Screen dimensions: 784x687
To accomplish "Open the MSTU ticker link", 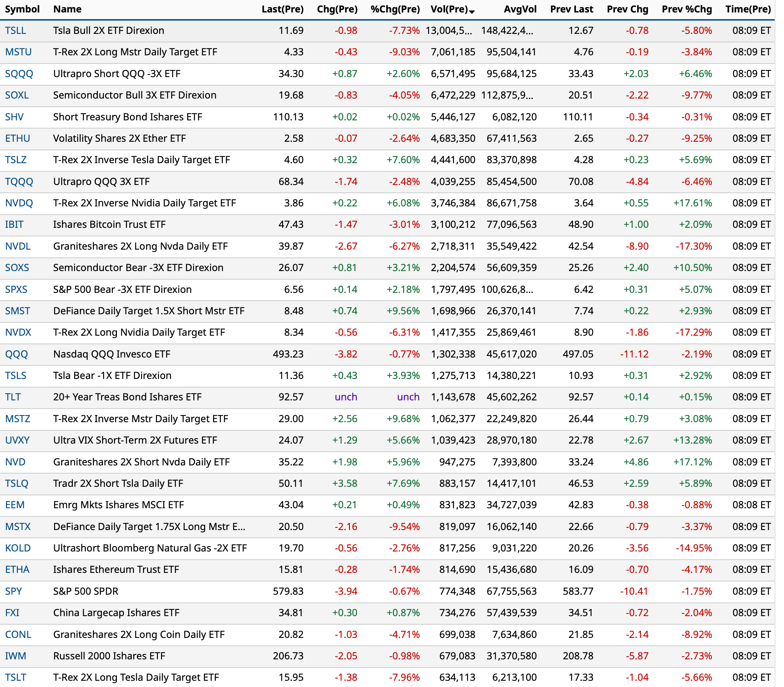I will [x=18, y=52].
